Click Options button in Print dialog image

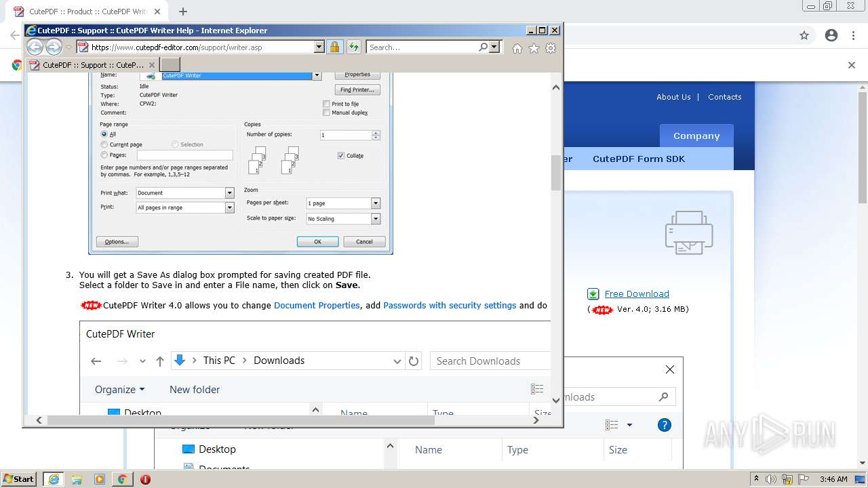point(117,241)
